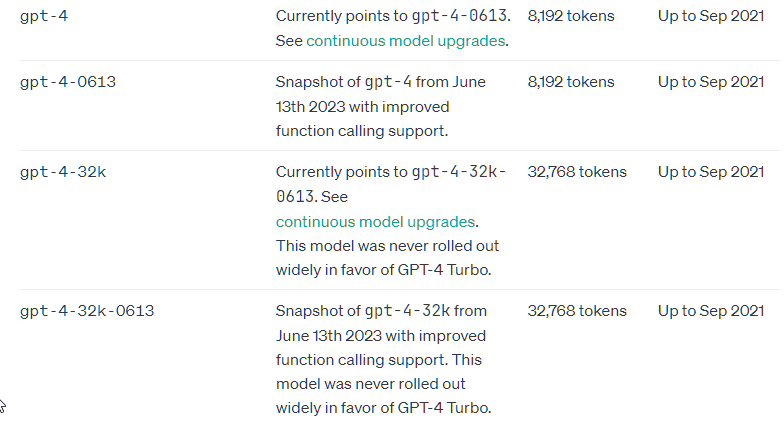Image resolution: width=784 pixels, height=421 pixels.
Task: Select the gpt-4-32k model name
Action: (63, 172)
